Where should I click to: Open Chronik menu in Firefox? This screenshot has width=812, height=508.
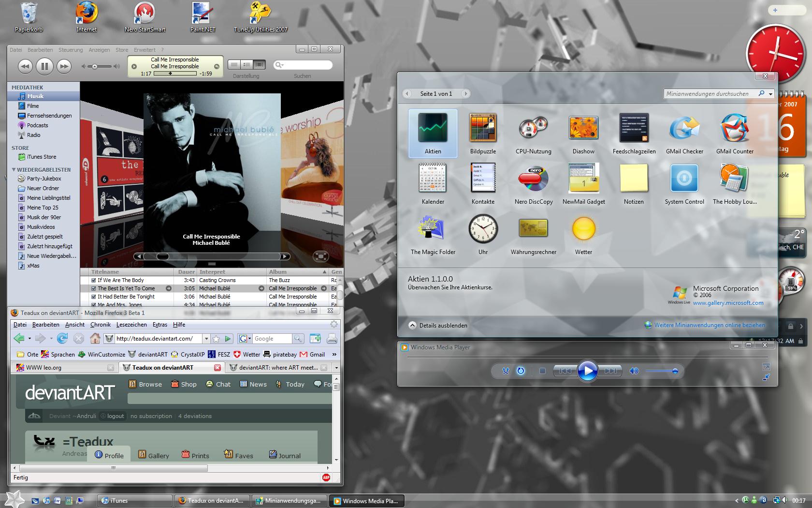point(101,325)
